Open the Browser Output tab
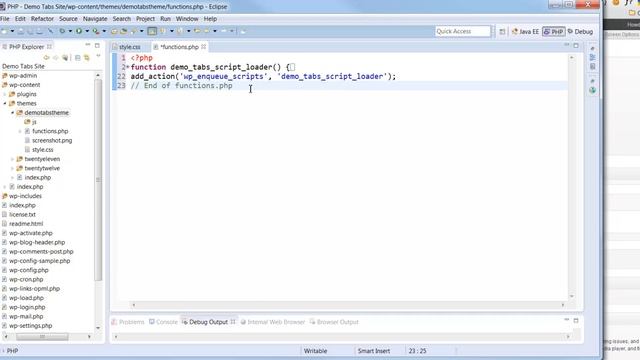This screenshot has height=360, width=640. 334,322
